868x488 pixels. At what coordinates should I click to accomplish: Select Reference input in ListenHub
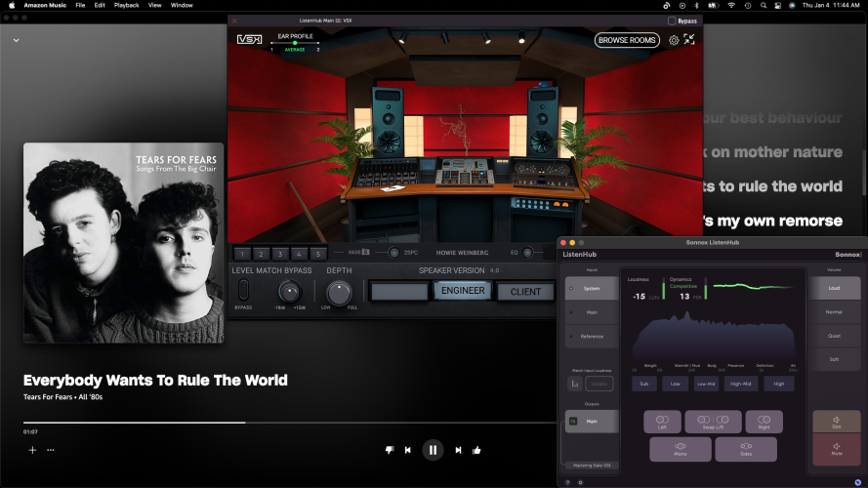592,336
